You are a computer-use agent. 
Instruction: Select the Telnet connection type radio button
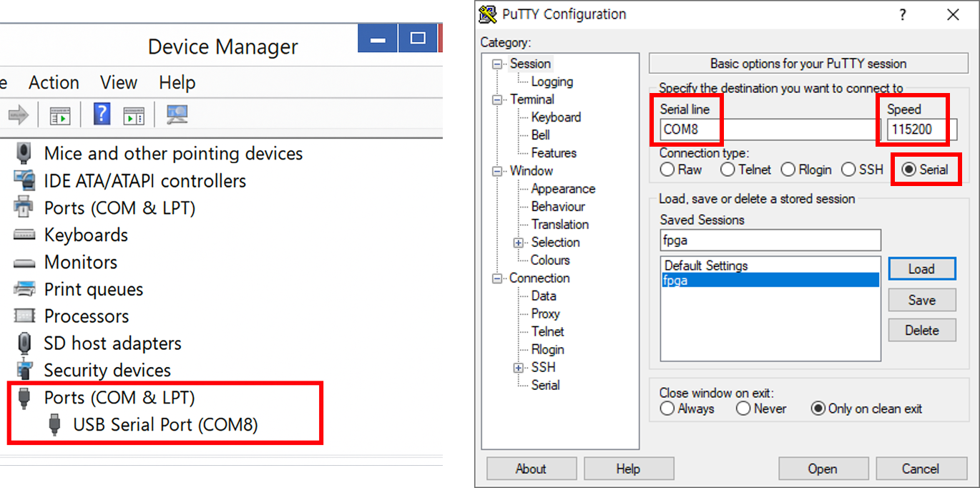(727, 170)
